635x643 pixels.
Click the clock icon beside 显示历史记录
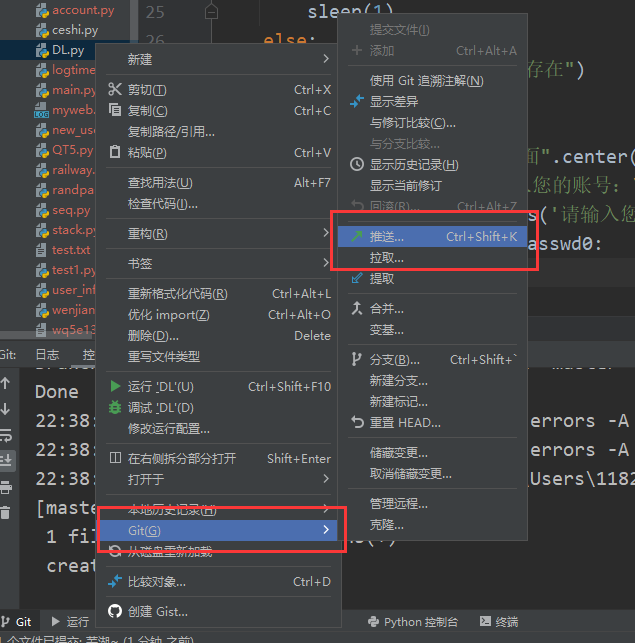(357, 164)
